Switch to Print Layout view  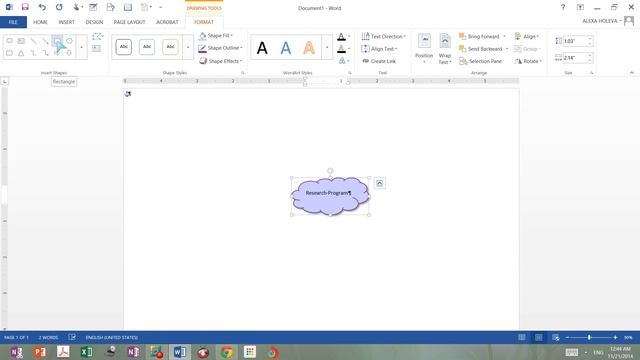(x=539, y=338)
